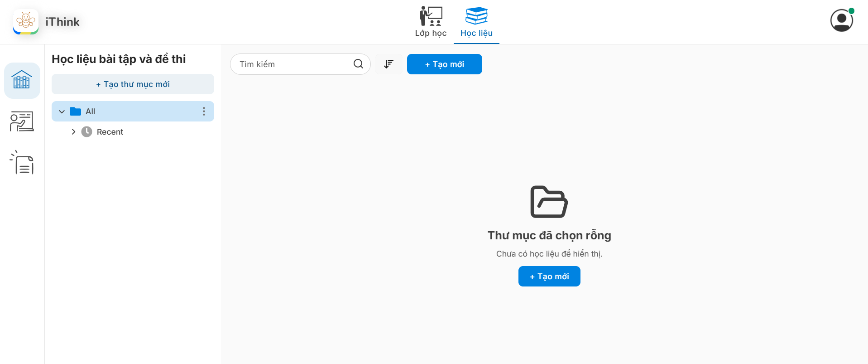
Task: Open the library building sidebar icon
Action: pos(22,80)
